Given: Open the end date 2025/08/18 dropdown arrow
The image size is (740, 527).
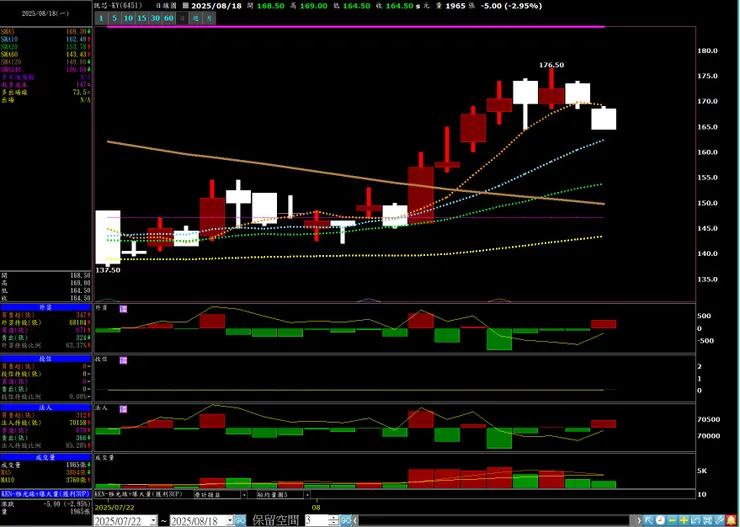Looking at the screenshot, I should click(230, 520).
